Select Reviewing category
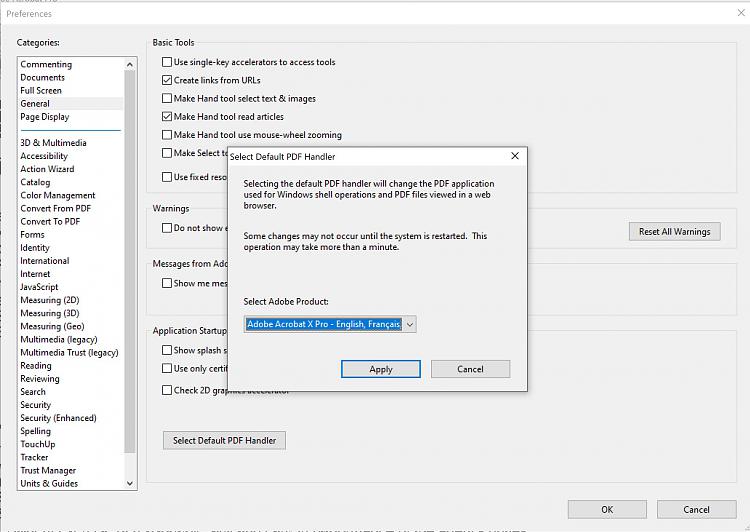 (40, 379)
